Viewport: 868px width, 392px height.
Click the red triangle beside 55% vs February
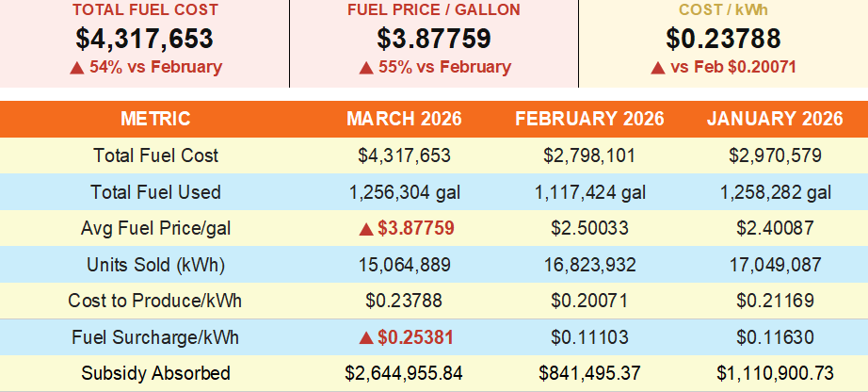[x=365, y=68]
